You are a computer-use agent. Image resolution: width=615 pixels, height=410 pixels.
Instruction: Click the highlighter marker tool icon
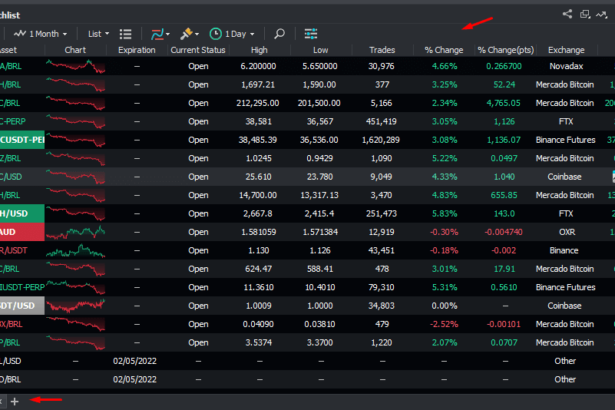point(186,34)
